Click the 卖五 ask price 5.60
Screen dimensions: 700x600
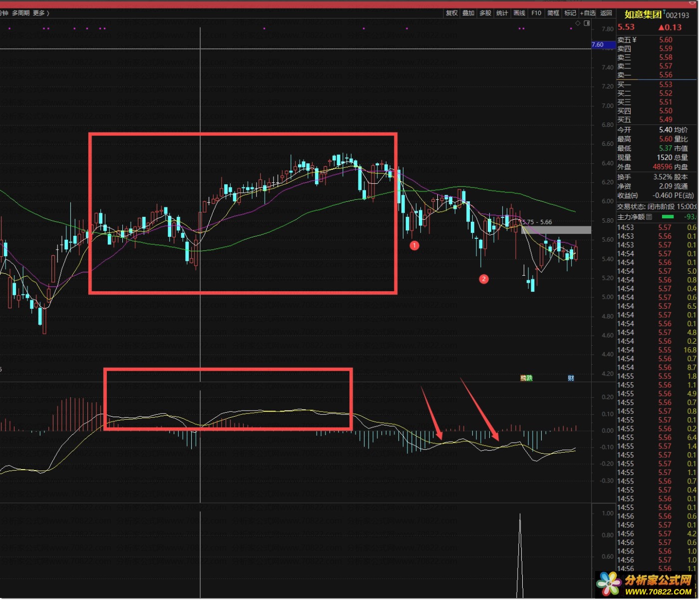[666, 40]
